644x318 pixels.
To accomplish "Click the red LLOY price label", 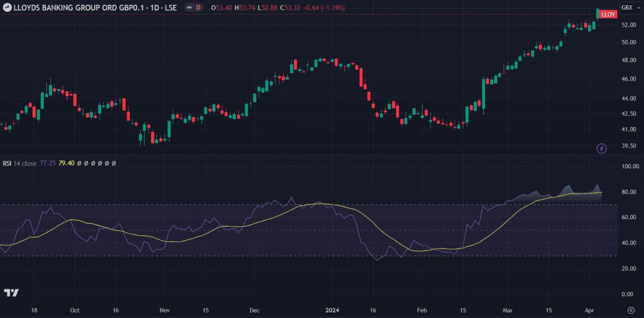I will pos(608,15).
